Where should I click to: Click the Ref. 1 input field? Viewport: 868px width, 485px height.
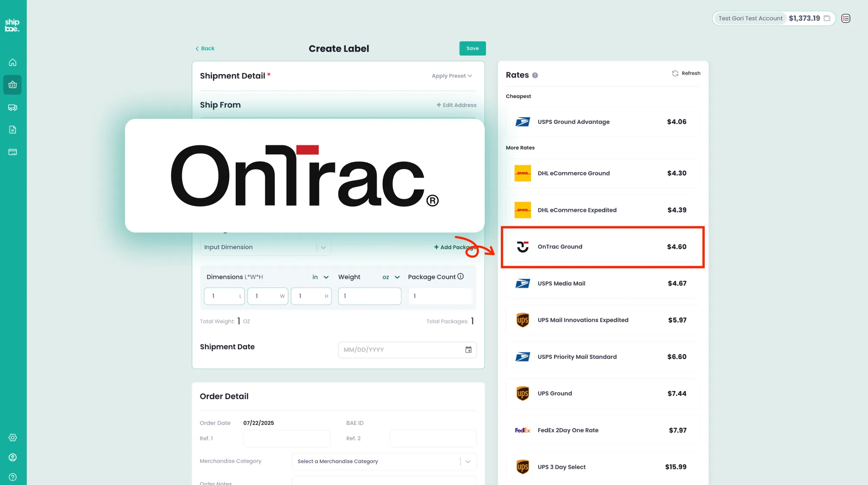pyautogui.click(x=286, y=439)
